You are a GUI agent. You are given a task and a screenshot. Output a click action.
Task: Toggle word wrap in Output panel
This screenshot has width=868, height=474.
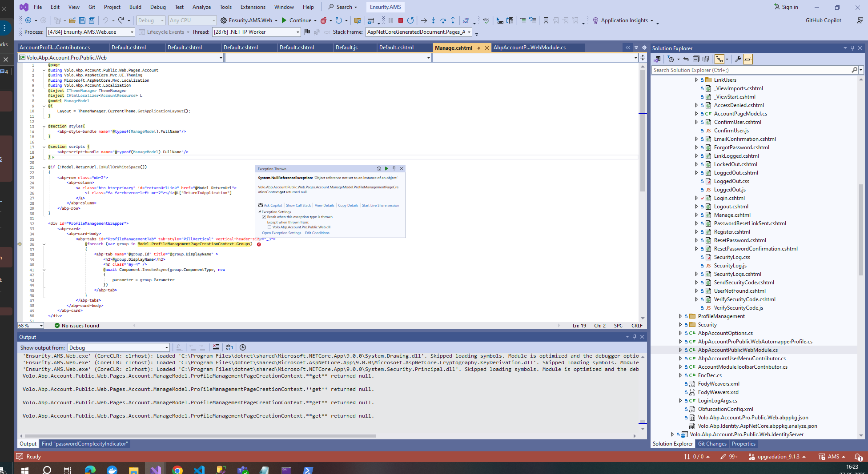click(229, 347)
